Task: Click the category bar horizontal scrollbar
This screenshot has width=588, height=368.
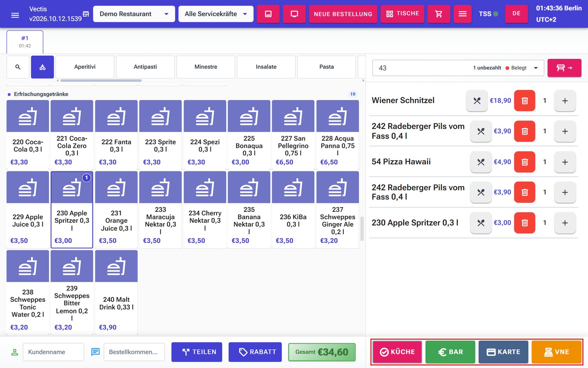Action: [x=101, y=80]
